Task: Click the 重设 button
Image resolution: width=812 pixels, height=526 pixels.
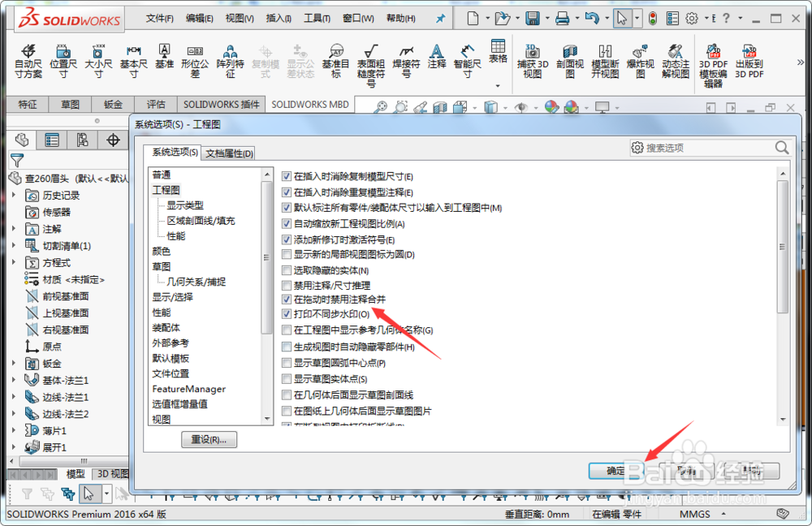Action: [x=209, y=439]
